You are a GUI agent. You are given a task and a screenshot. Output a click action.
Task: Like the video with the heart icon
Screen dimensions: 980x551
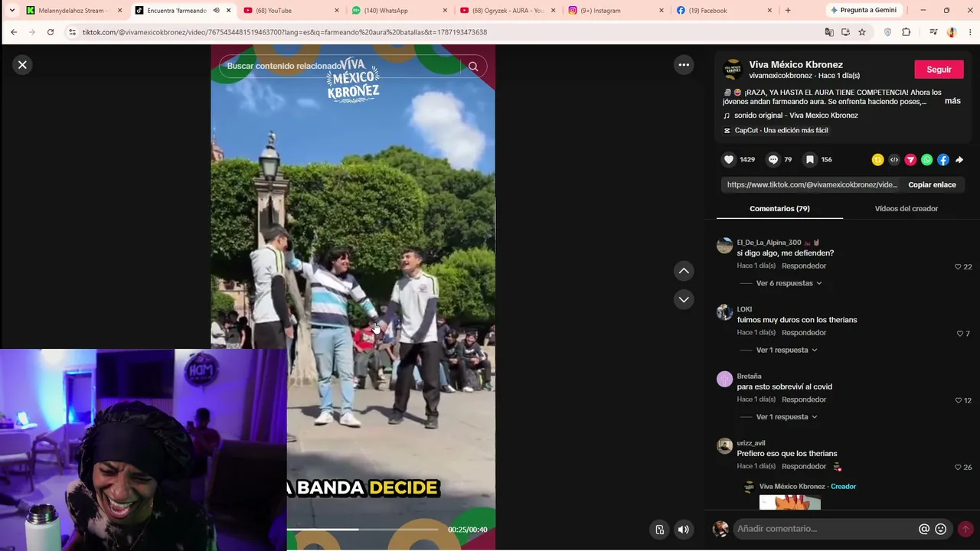tap(729, 159)
